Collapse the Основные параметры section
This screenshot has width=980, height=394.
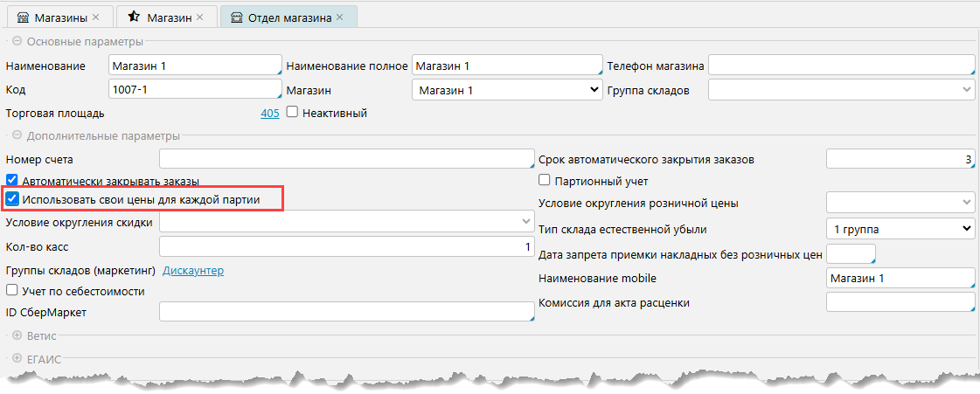click(17, 41)
